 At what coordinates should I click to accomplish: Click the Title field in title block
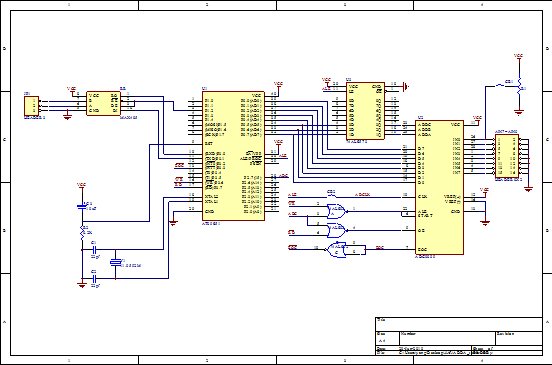pyautogui.click(x=459, y=324)
